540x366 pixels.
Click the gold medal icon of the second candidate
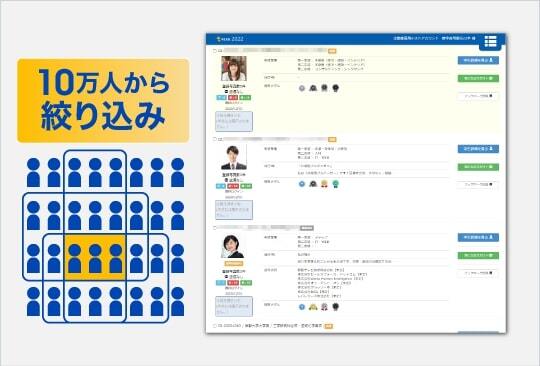tap(324, 184)
